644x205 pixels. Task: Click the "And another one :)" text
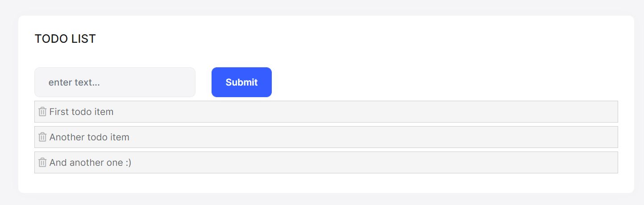[90, 163]
